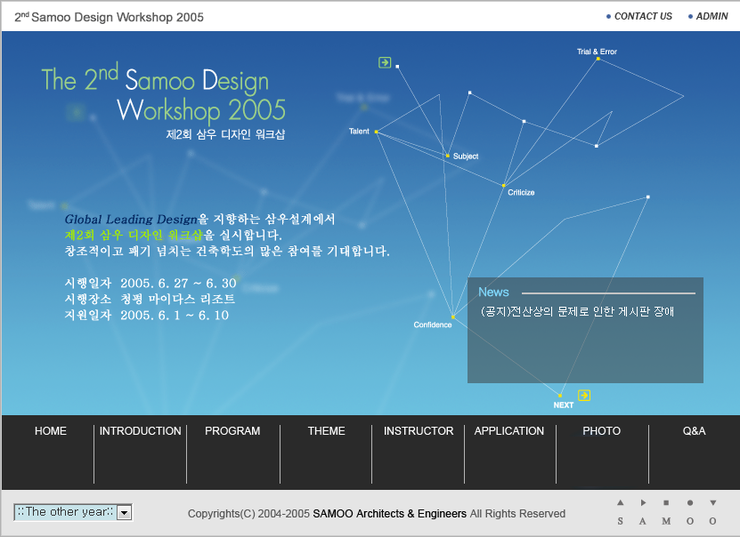Open the INTRODUCTION menu
The width and height of the screenshot is (740, 537).
pyautogui.click(x=140, y=431)
